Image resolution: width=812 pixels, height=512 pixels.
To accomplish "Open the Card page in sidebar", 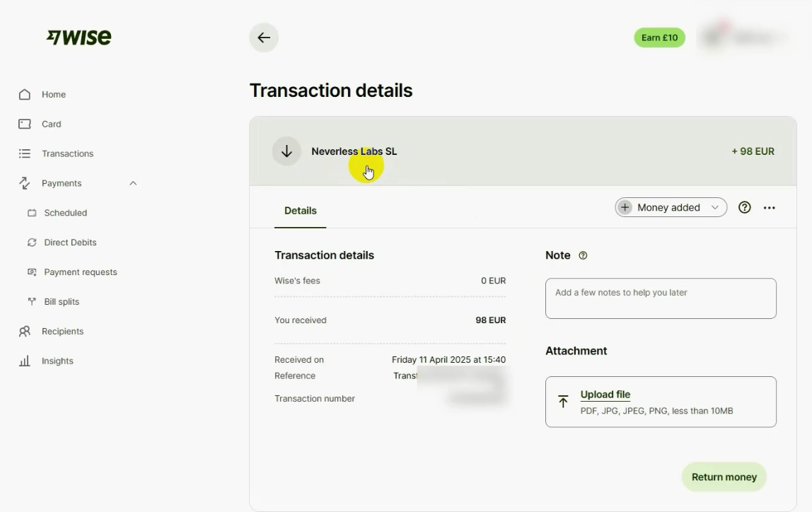I will point(51,124).
